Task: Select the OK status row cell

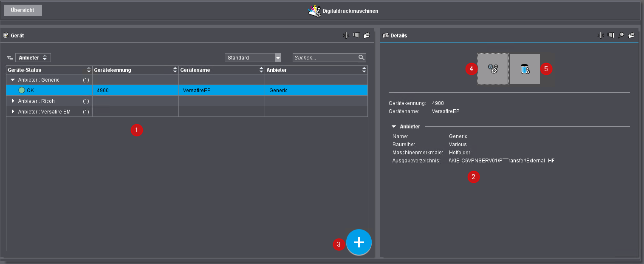Action: [49, 90]
